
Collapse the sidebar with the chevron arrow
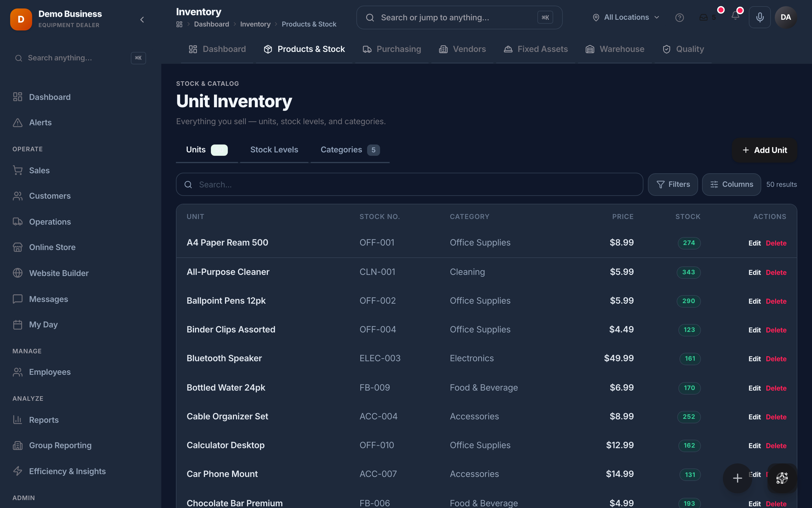(142, 20)
